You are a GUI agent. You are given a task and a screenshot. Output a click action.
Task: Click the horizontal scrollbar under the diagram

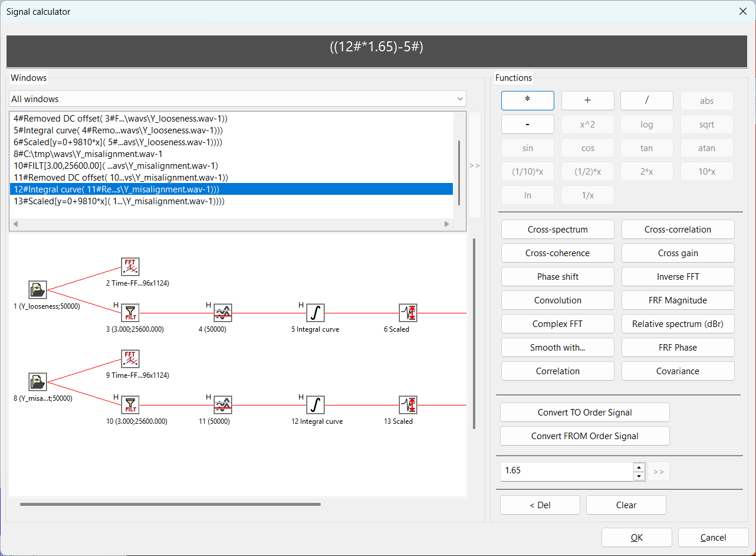click(x=170, y=504)
